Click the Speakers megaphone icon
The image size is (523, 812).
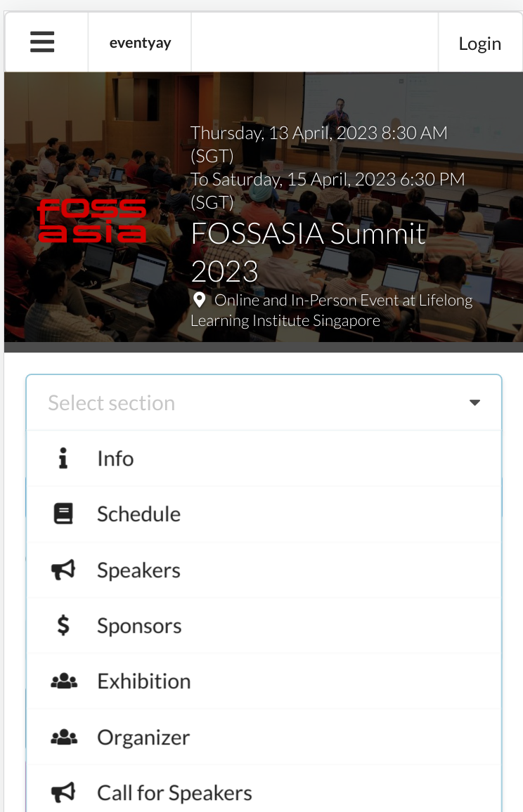pyautogui.click(x=63, y=570)
